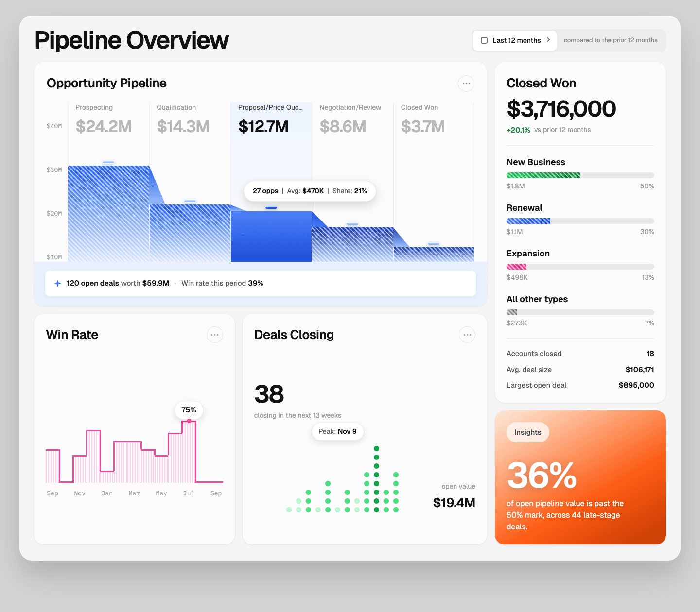
Task: Click the Avg. deal size $106,171 value
Action: tap(640, 370)
